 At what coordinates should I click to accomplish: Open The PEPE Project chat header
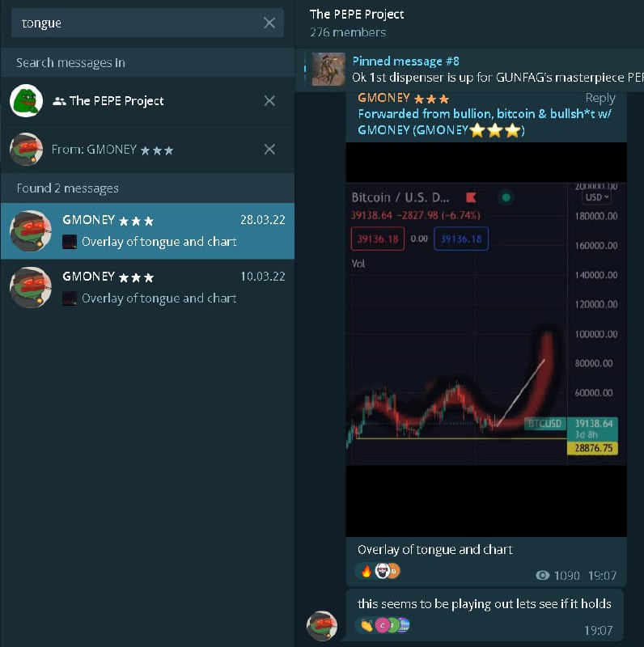pos(357,23)
